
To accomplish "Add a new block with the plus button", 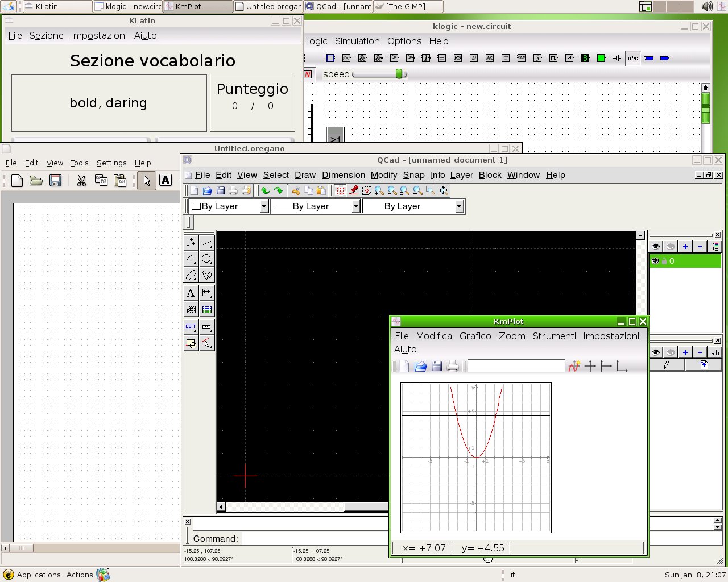I will (685, 352).
